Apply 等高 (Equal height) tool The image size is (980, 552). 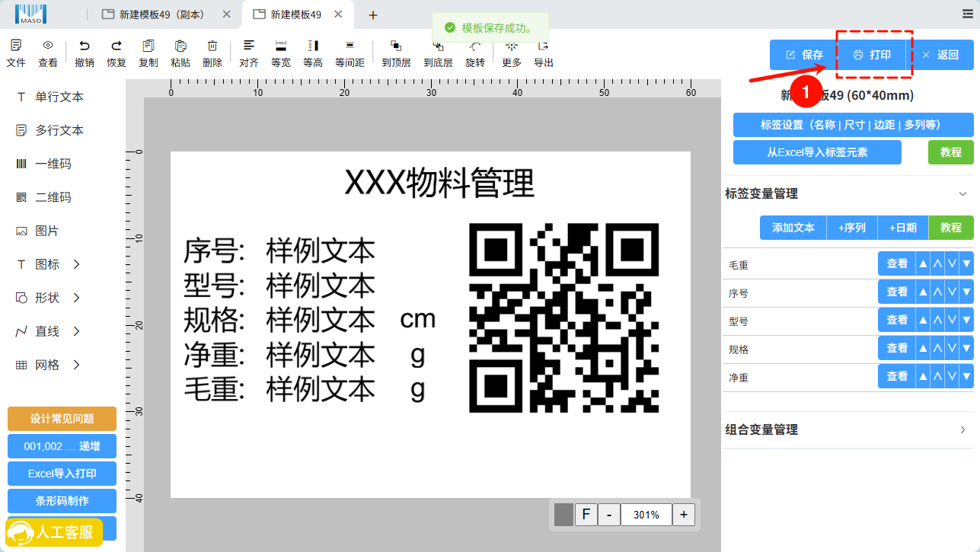pos(313,53)
